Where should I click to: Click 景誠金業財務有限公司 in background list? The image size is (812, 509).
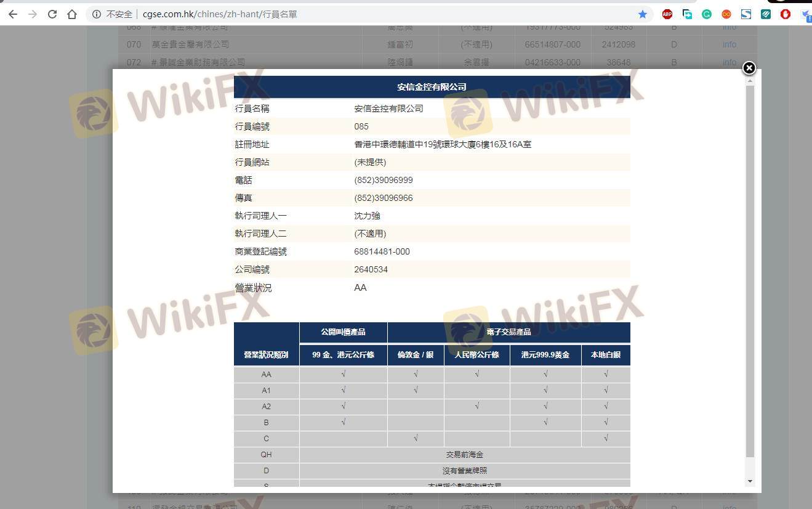[x=202, y=62]
